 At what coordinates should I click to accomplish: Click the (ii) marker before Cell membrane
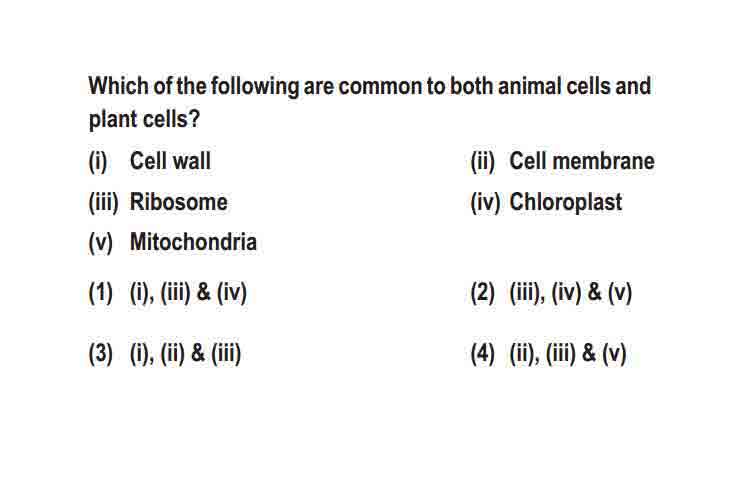[x=483, y=162]
